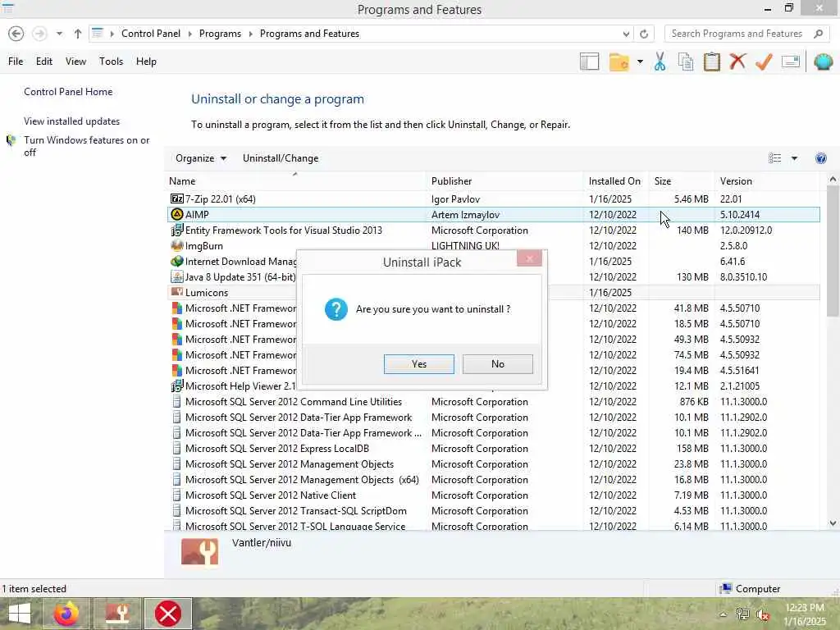Open the folder icon dropdown arrow
The image size is (840, 630).
(x=640, y=62)
